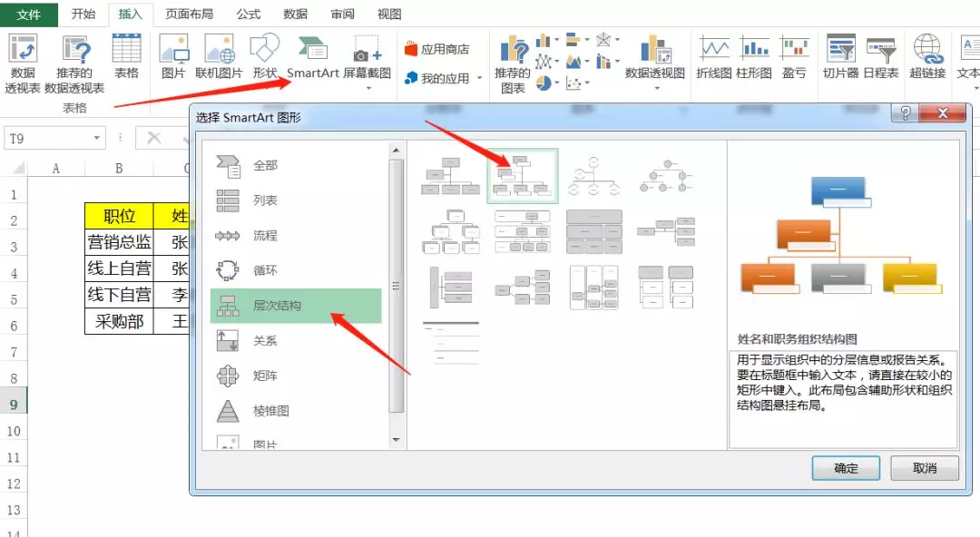Select 循环 cycle category
The height and width of the screenshot is (537, 980).
pyautogui.click(x=296, y=270)
